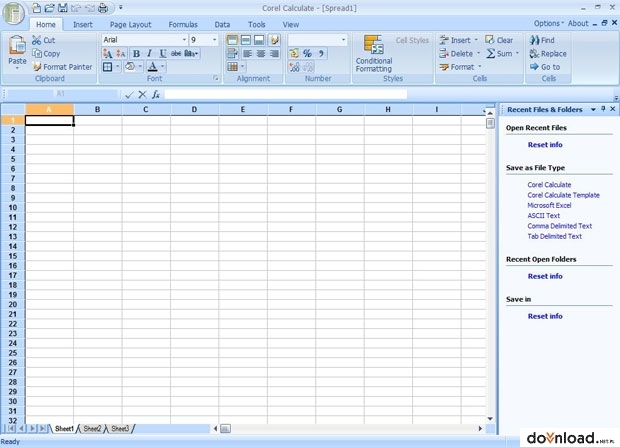Toggle strikethrough formatting

pos(176,53)
